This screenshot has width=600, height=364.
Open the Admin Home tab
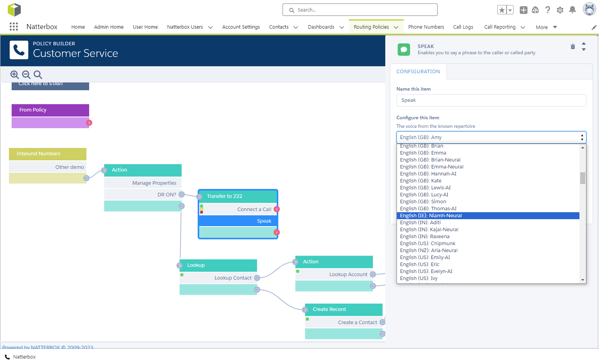click(109, 27)
